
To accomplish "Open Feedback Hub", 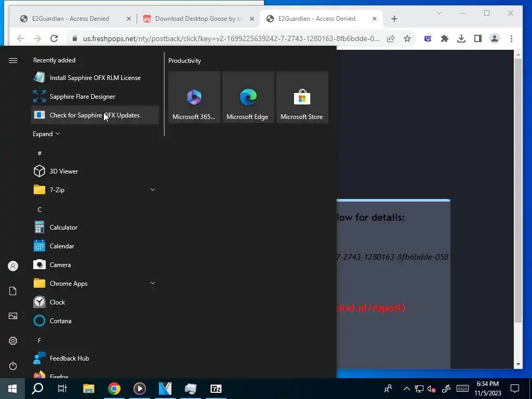I will pos(95,358).
